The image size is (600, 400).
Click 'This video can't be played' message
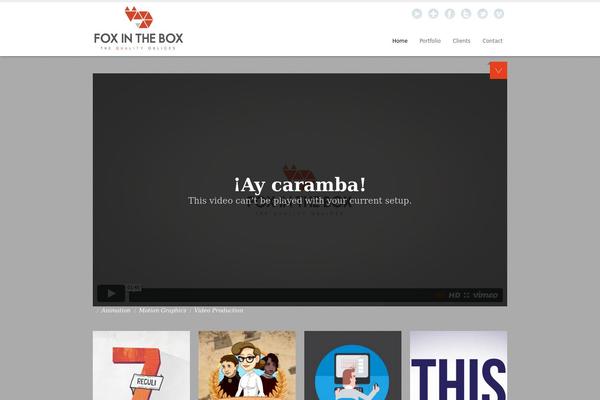click(300, 201)
